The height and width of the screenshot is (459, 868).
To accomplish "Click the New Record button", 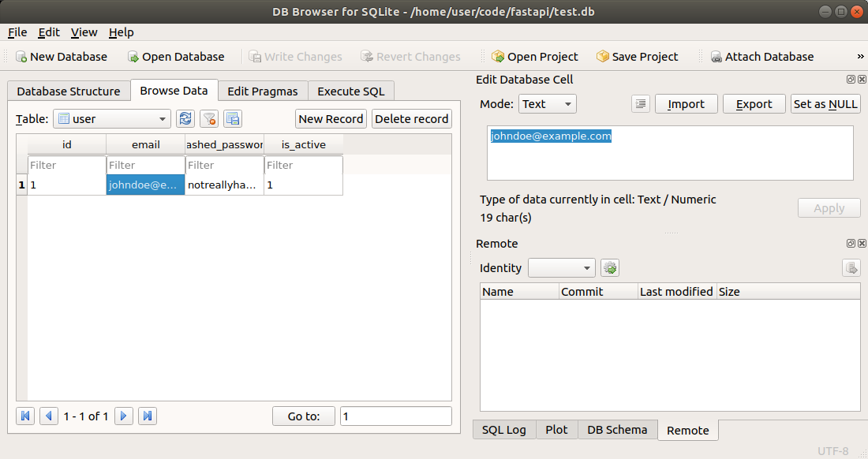I will pyautogui.click(x=331, y=119).
